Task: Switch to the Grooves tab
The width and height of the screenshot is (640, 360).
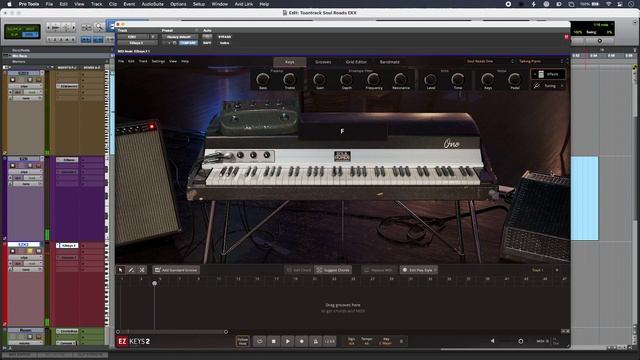Action: click(323, 62)
